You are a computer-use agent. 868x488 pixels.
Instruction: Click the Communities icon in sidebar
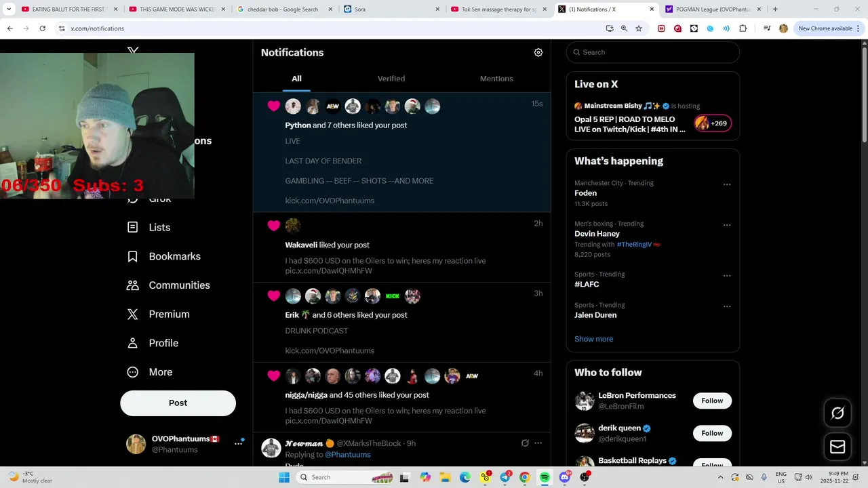coord(133,285)
